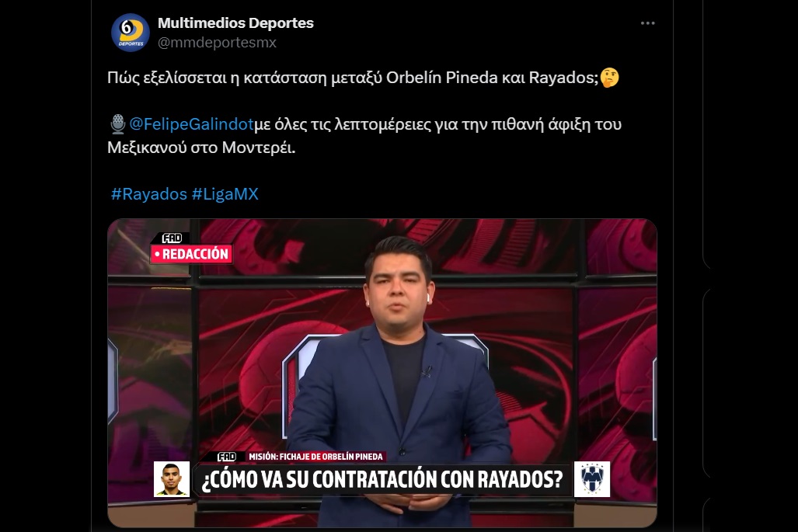Click the small FAD logo beside MISIÓN banner
Screen dimensions: 798x532
pos(227,457)
